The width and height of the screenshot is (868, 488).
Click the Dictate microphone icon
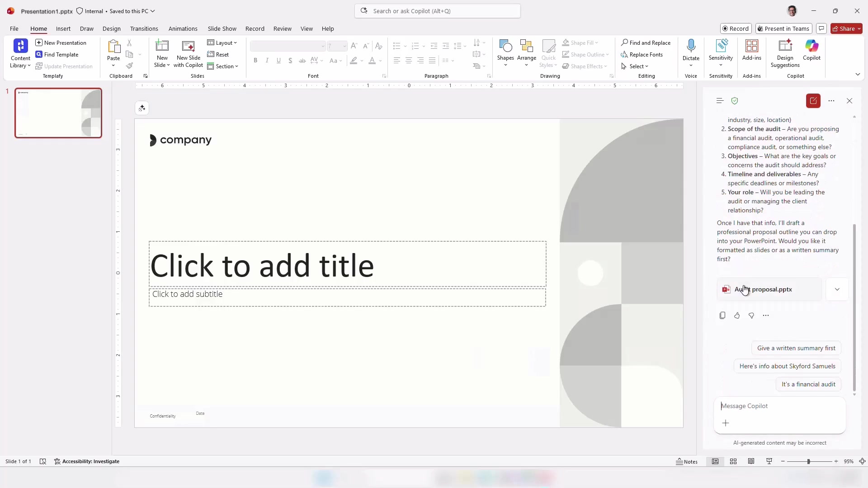pos(691,46)
